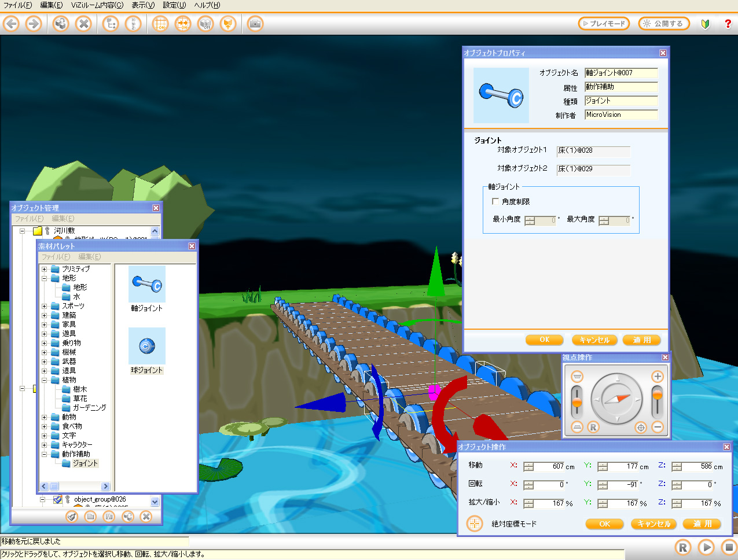The width and height of the screenshot is (738, 560).
Task: Select the 水 folder in palette tree
Action: 76,297
